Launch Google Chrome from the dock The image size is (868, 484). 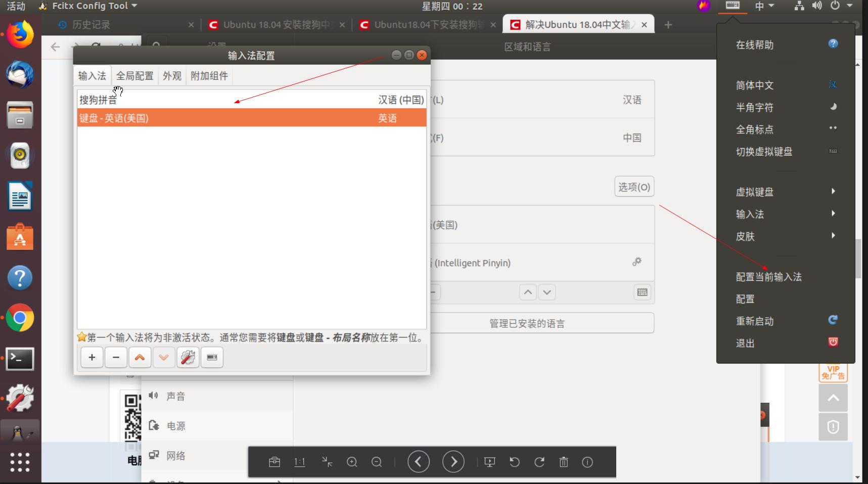coord(20,318)
